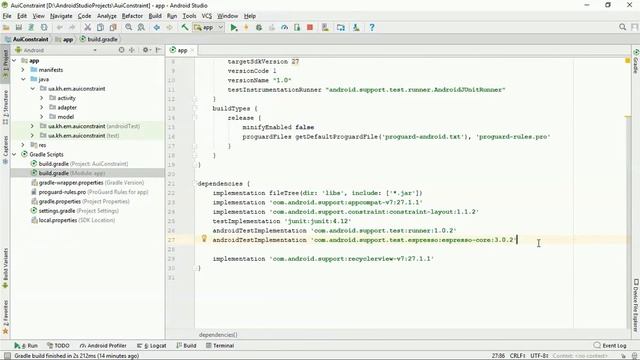Expand the adapter package
The width and height of the screenshot is (640, 360).
point(42,107)
